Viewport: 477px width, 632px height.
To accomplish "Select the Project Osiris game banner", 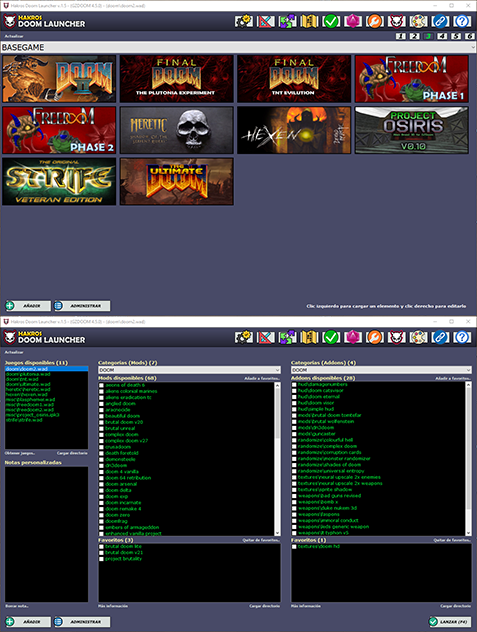I will coord(412,130).
